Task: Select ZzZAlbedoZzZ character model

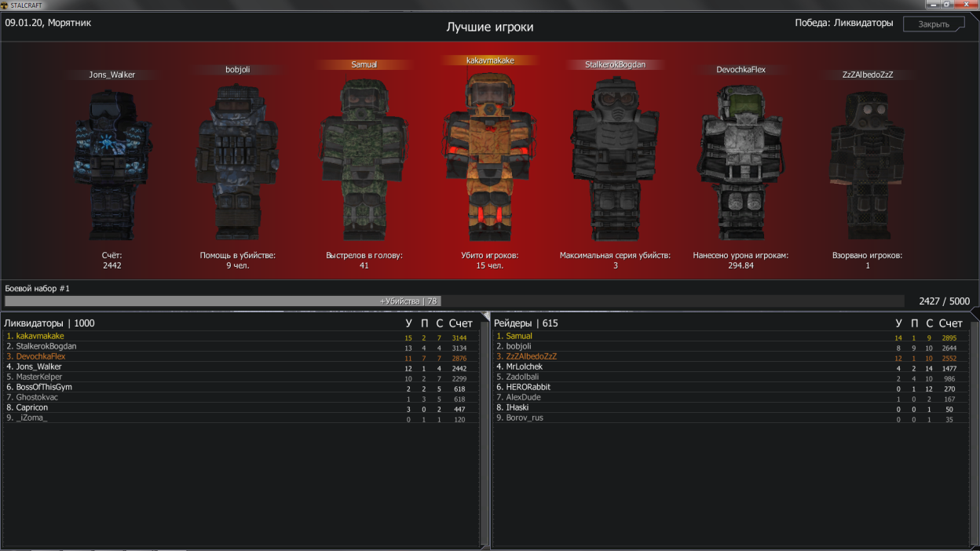Action: tap(867, 165)
